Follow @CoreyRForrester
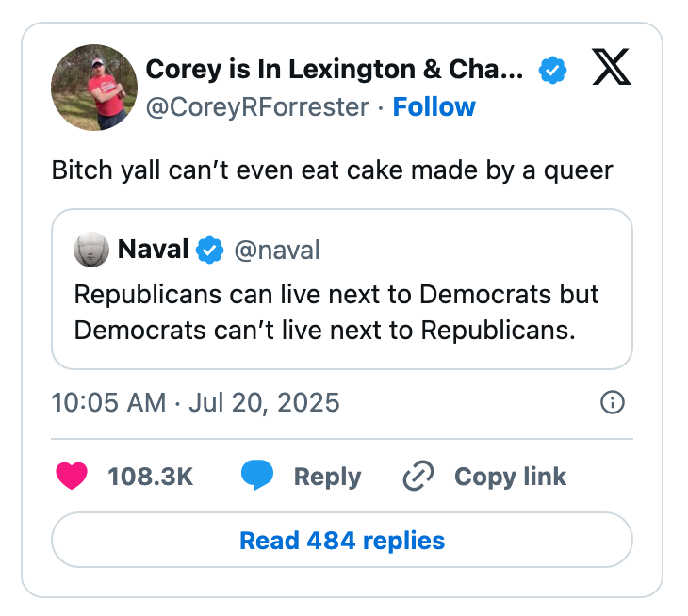The image size is (688, 616). pyautogui.click(x=434, y=107)
